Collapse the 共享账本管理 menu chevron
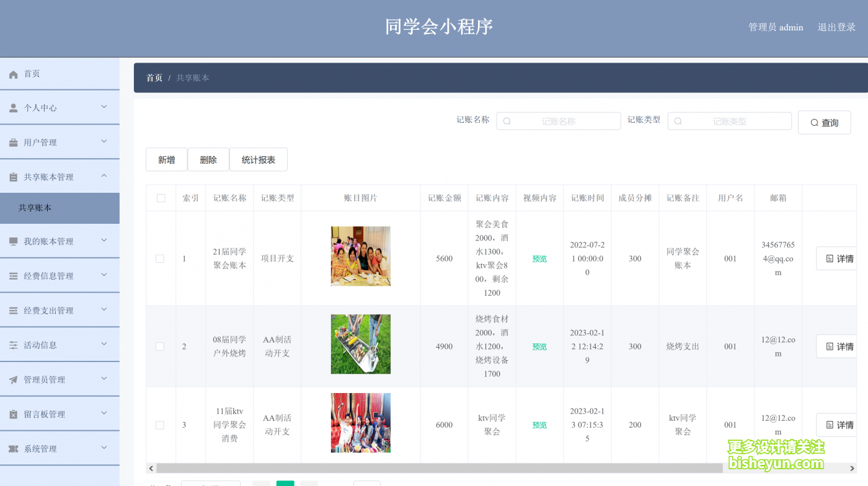The width and height of the screenshot is (868, 486). click(104, 177)
